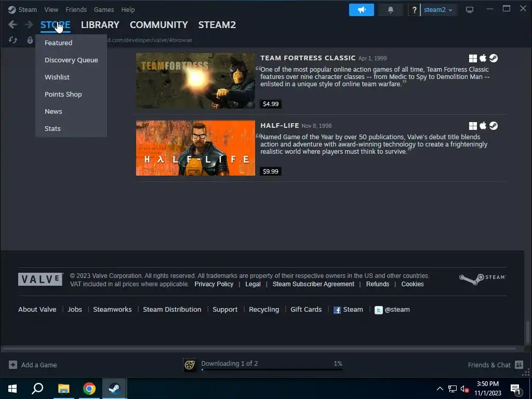Click the Steam logo icon in menu bar
The width and height of the screenshot is (532, 399).
[x=12, y=9]
